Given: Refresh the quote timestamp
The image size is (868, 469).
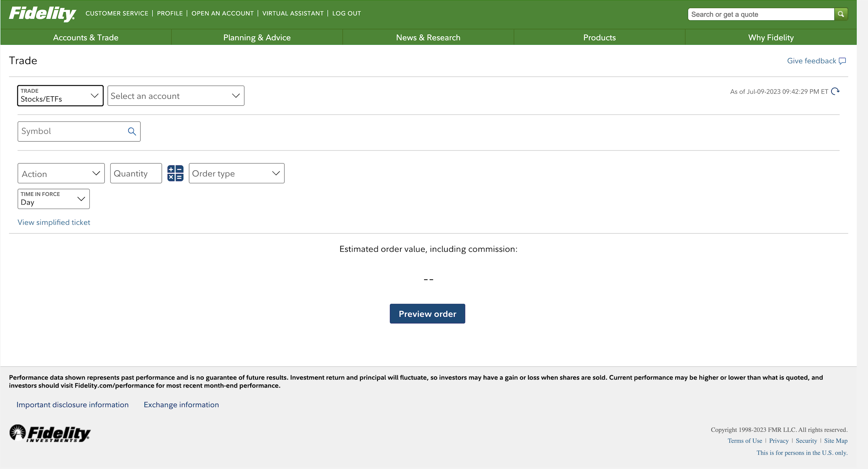Looking at the screenshot, I should (835, 91).
